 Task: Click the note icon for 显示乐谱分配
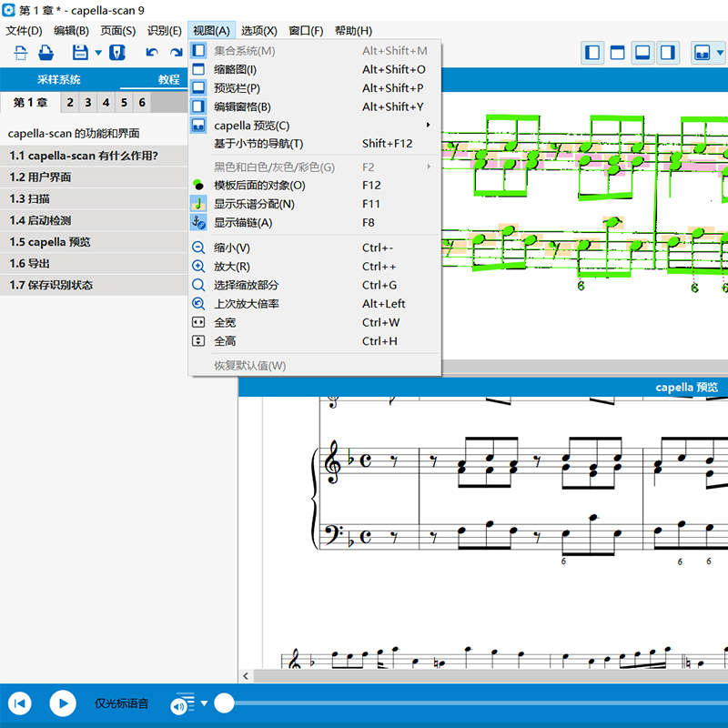click(198, 203)
